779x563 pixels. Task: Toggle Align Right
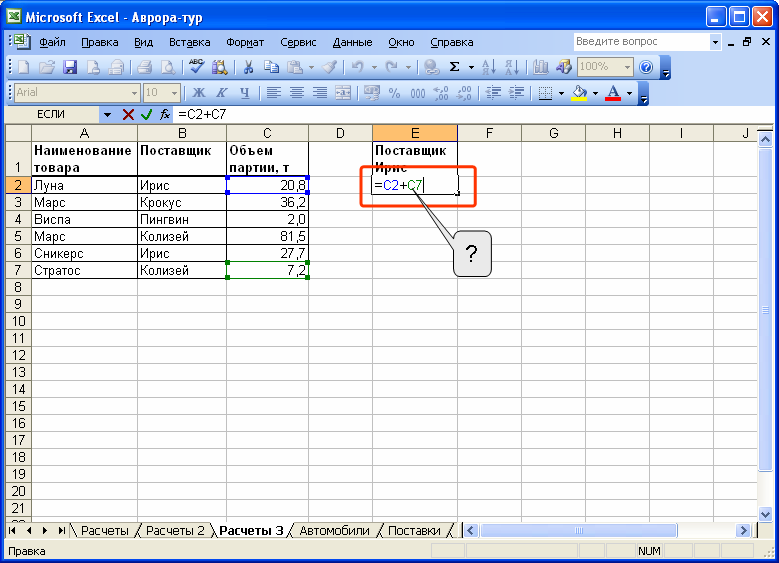[320, 93]
